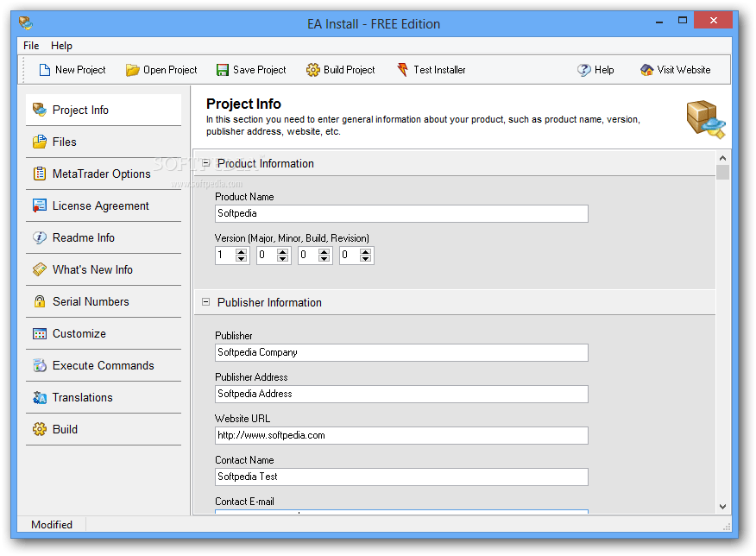
Task: Click the New Project toolbar label
Action: [x=80, y=70]
